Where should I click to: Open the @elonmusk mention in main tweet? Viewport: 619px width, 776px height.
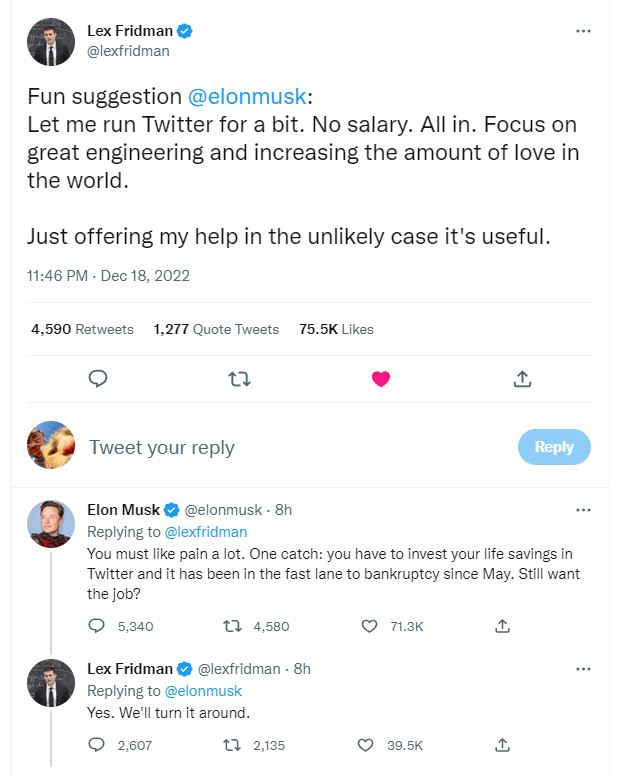pos(250,98)
